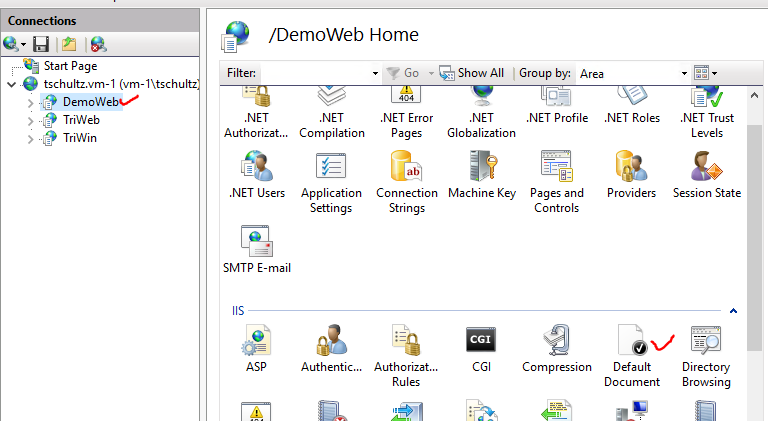Open Providers feature
Screen dimensions: 768x421
pyautogui.click(x=631, y=174)
